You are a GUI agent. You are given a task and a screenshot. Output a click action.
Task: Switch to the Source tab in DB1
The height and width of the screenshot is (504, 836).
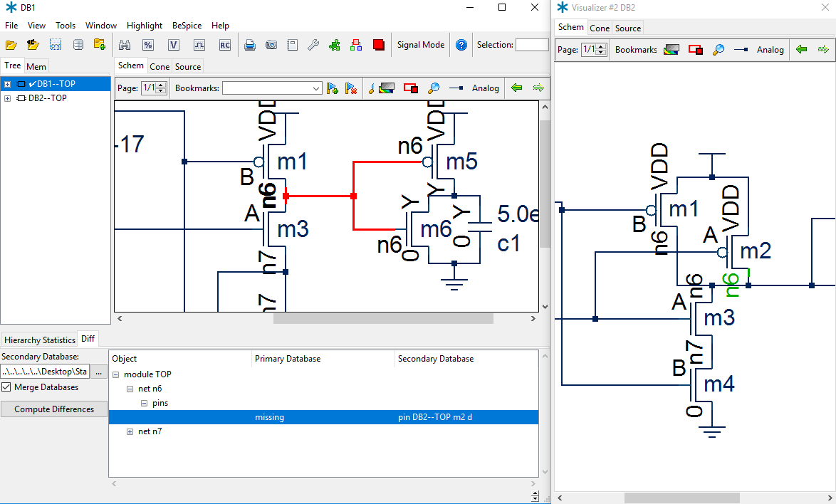pyautogui.click(x=188, y=67)
